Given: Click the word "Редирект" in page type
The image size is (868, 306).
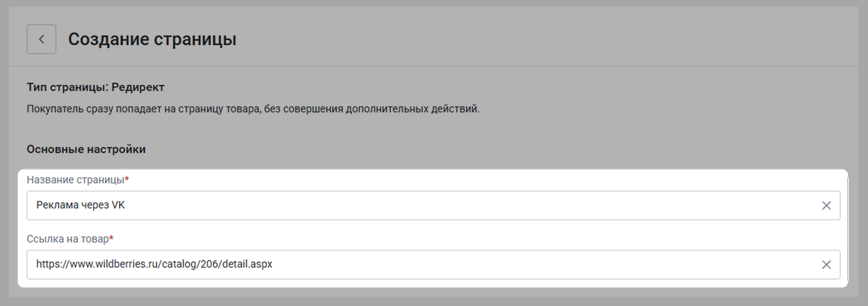Looking at the screenshot, I should click(138, 87).
